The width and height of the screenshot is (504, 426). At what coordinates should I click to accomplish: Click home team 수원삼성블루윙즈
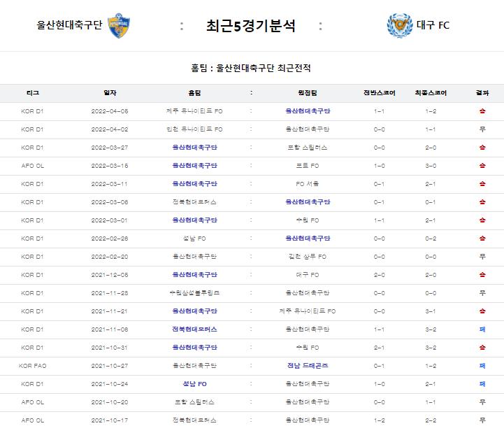[x=194, y=293]
